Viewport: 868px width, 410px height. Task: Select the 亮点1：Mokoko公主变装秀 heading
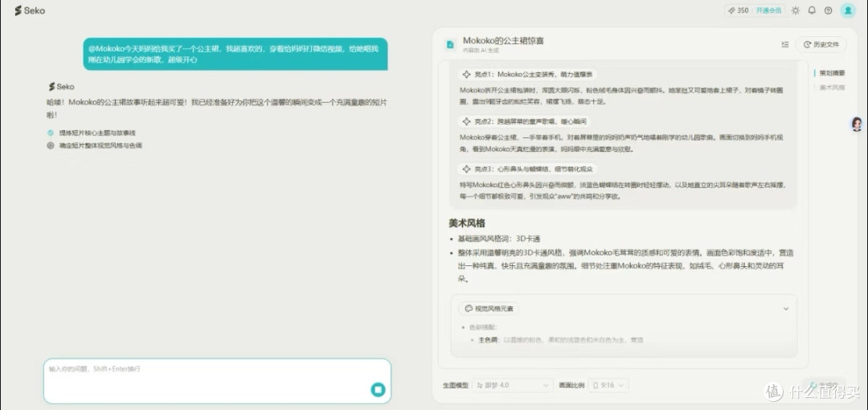pyautogui.click(x=534, y=74)
